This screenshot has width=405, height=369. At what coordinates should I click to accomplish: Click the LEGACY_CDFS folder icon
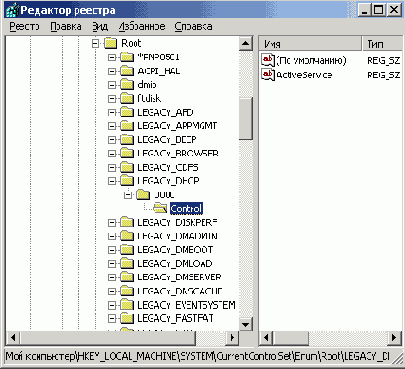click(x=127, y=167)
